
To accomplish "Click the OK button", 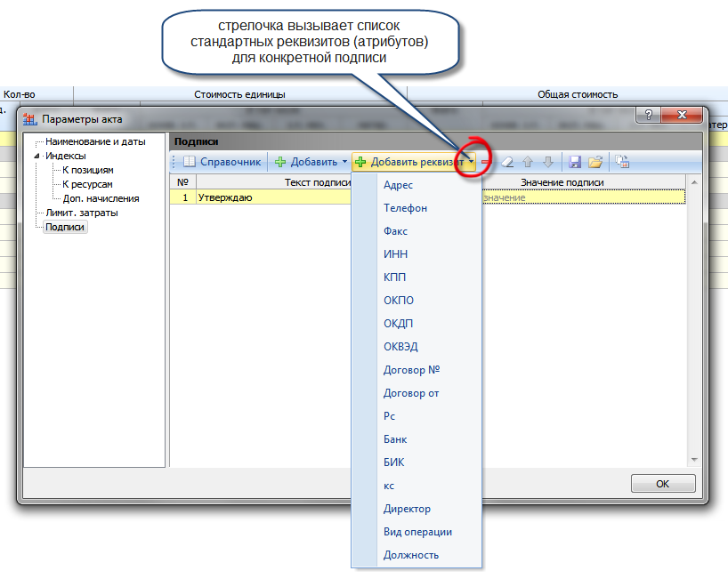I will point(662,484).
